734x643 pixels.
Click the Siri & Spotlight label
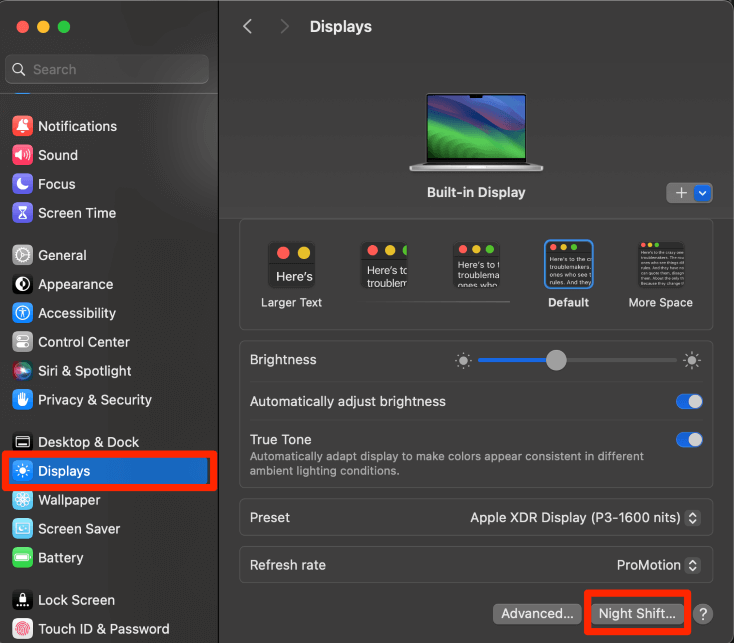click(85, 371)
